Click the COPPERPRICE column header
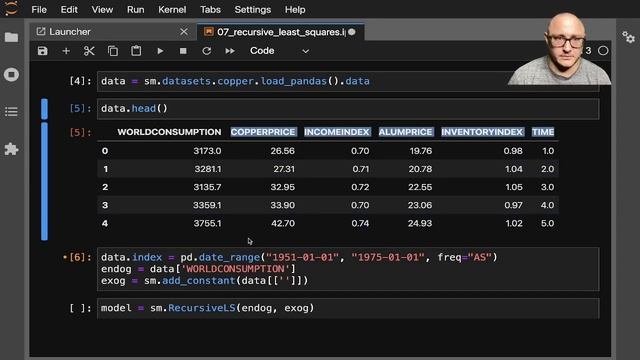This screenshot has height=360, width=640. click(x=263, y=132)
